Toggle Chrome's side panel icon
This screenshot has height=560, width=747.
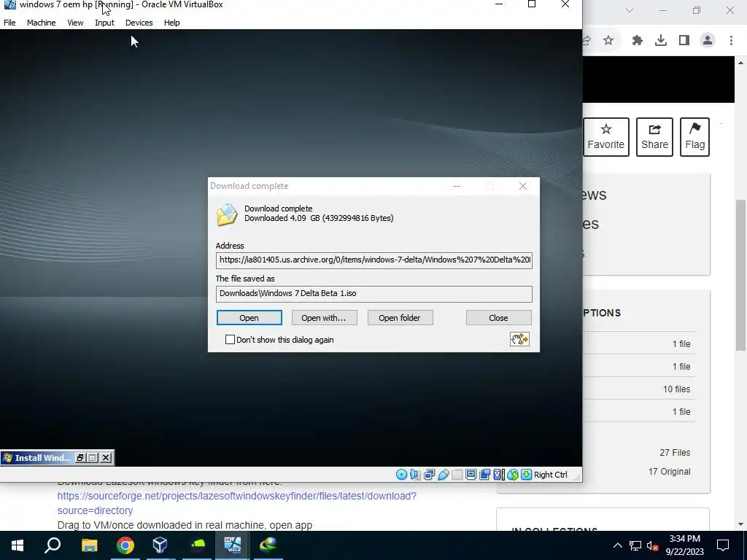[684, 41]
